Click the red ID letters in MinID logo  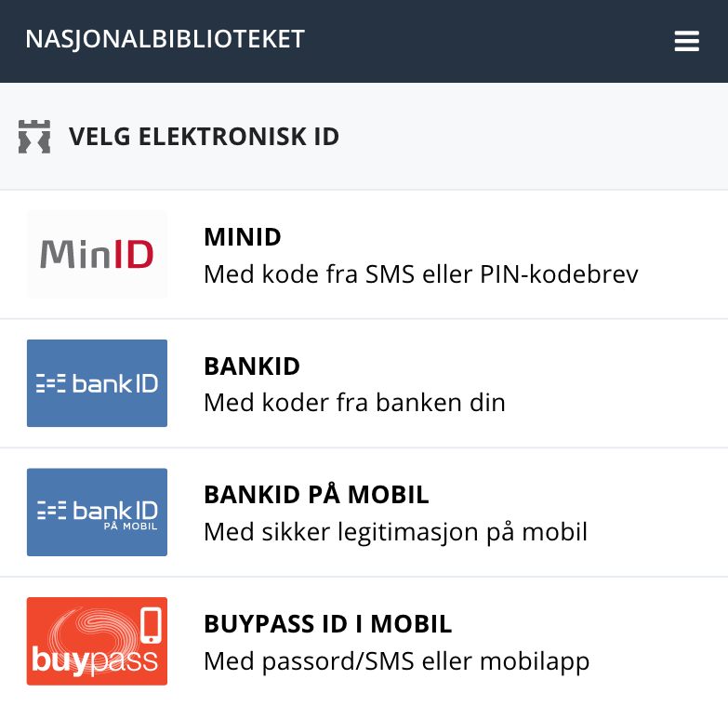(134, 254)
